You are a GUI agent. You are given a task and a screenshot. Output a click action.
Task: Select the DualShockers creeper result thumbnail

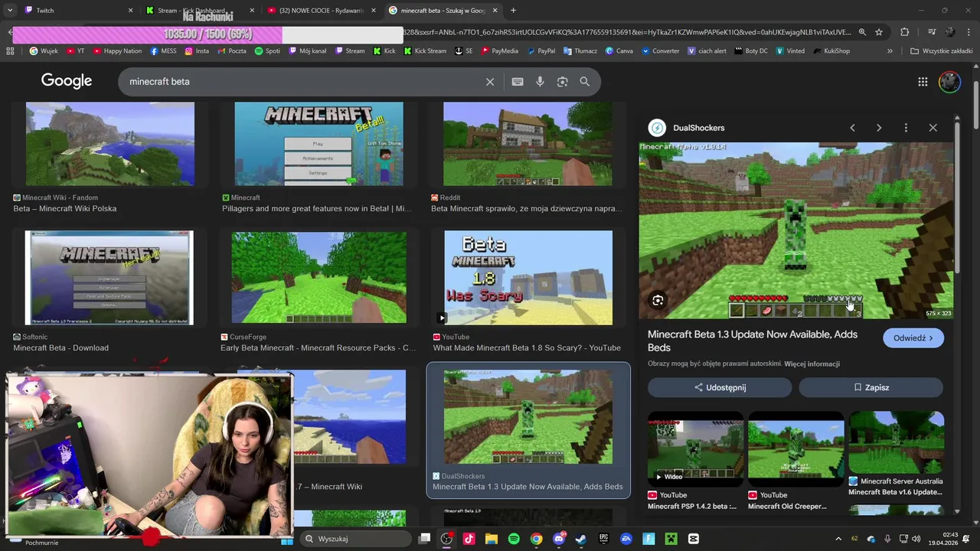tap(528, 417)
